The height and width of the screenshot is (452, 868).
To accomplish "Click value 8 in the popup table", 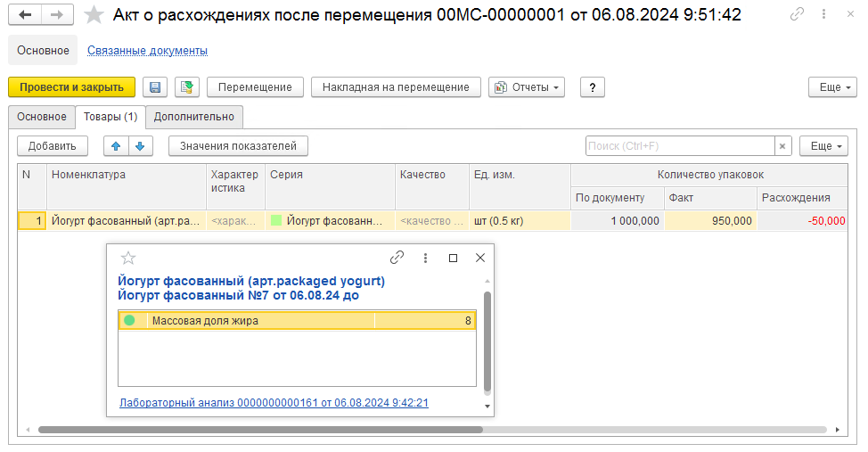I will pos(424,321).
